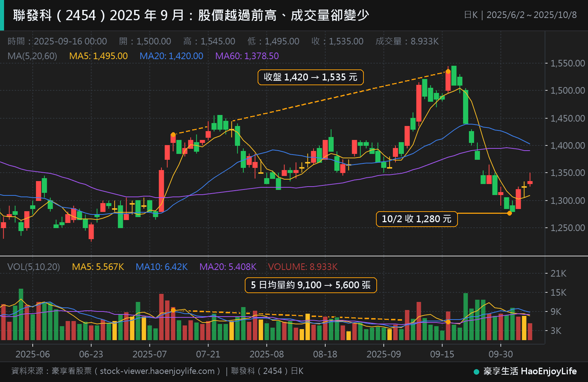
Task: Select the volume MA10: 6.42K legend entry
Action: click(x=162, y=267)
